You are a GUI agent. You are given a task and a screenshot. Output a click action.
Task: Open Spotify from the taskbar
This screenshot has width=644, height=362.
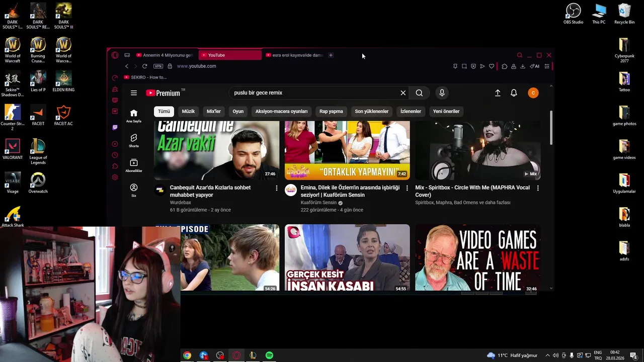pyautogui.click(x=269, y=355)
